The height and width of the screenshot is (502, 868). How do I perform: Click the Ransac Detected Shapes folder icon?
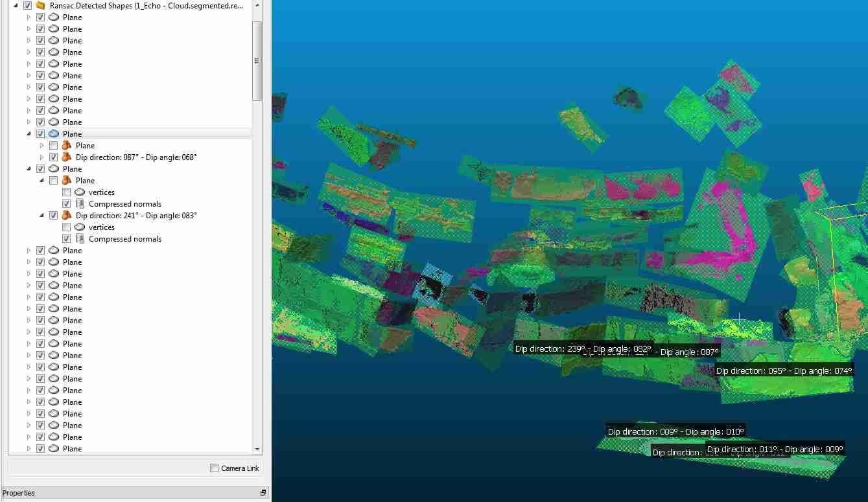(x=40, y=6)
